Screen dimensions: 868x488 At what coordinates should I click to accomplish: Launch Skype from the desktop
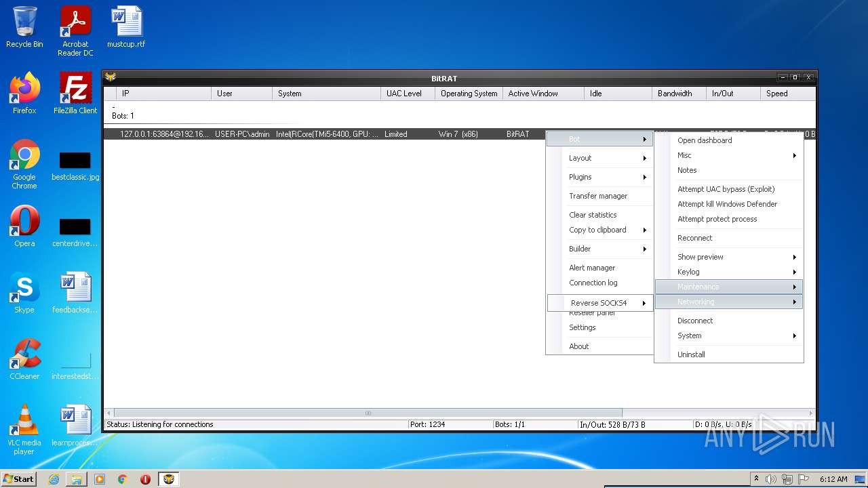click(x=24, y=293)
